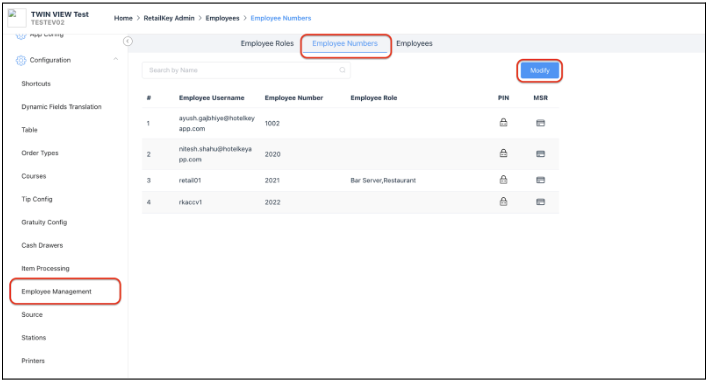This screenshot has width=710, height=383.
Task: Click the Configuration gear icon
Action: click(x=21, y=60)
